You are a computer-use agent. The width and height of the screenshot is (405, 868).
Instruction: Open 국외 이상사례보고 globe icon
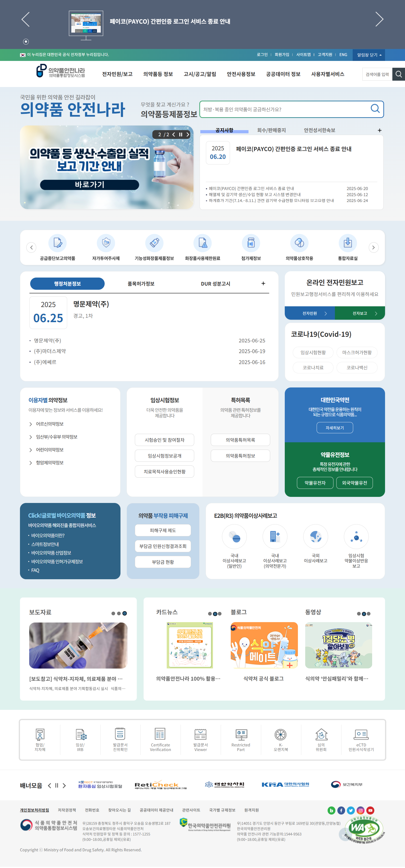point(315,536)
